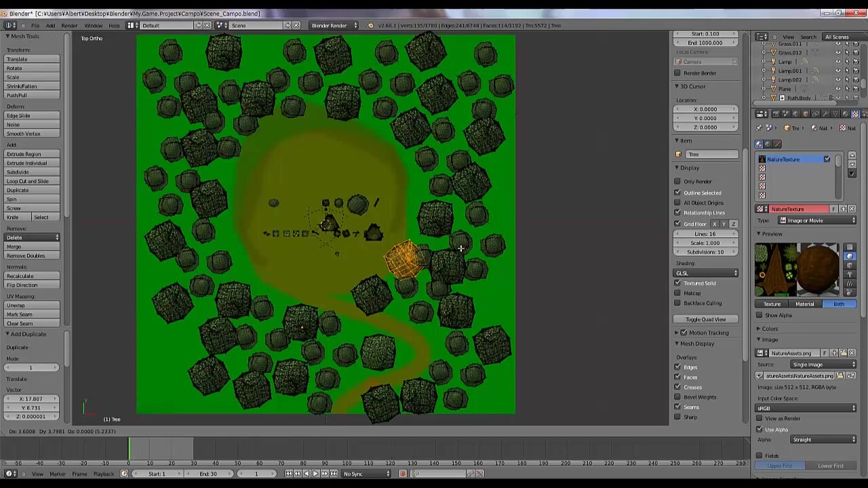Open the Window menu
Screen dimensions: 868x488
93,26
